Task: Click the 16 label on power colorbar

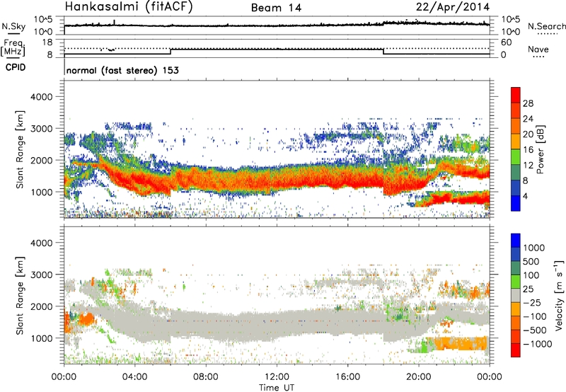Action: tap(528, 150)
